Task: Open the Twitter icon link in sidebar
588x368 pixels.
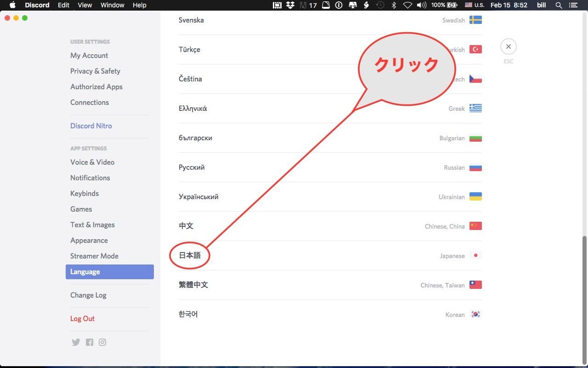Action: tap(76, 342)
